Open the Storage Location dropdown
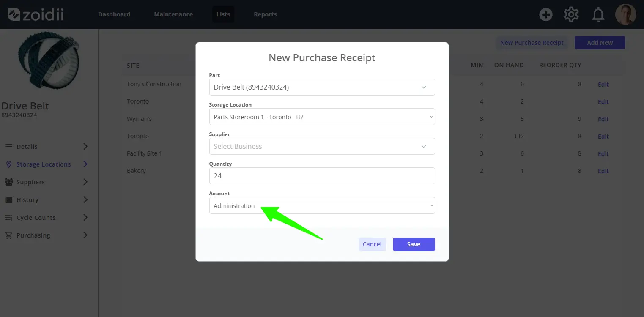Viewport: 644px width, 317px height. (322, 117)
